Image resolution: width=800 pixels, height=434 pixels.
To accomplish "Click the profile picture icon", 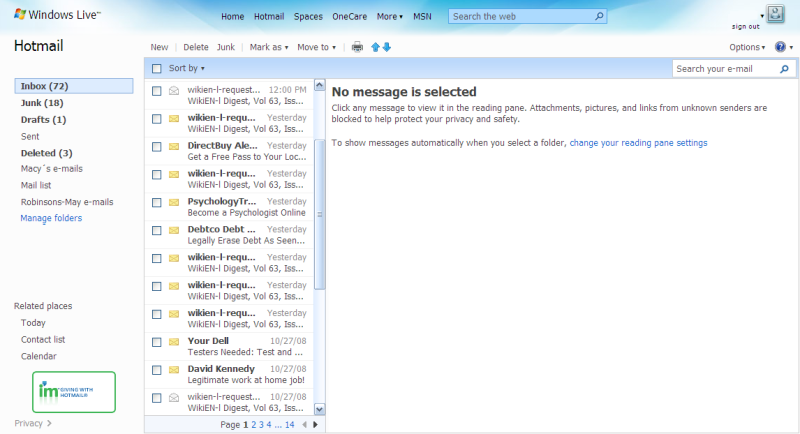I will pos(776,13).
